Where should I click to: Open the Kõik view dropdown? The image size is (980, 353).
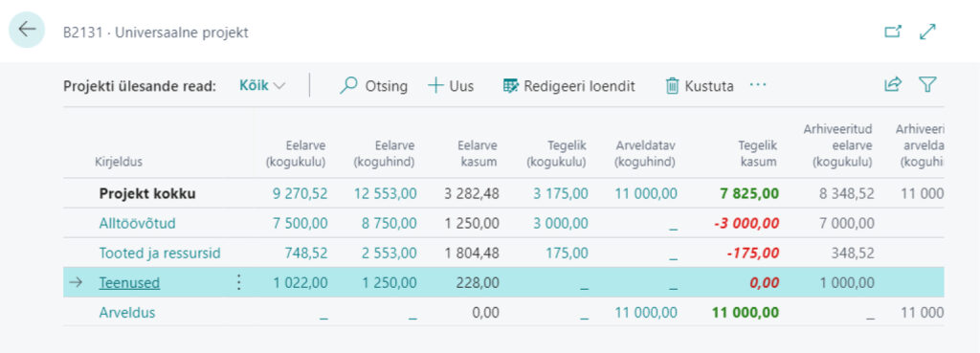point(262,85)
